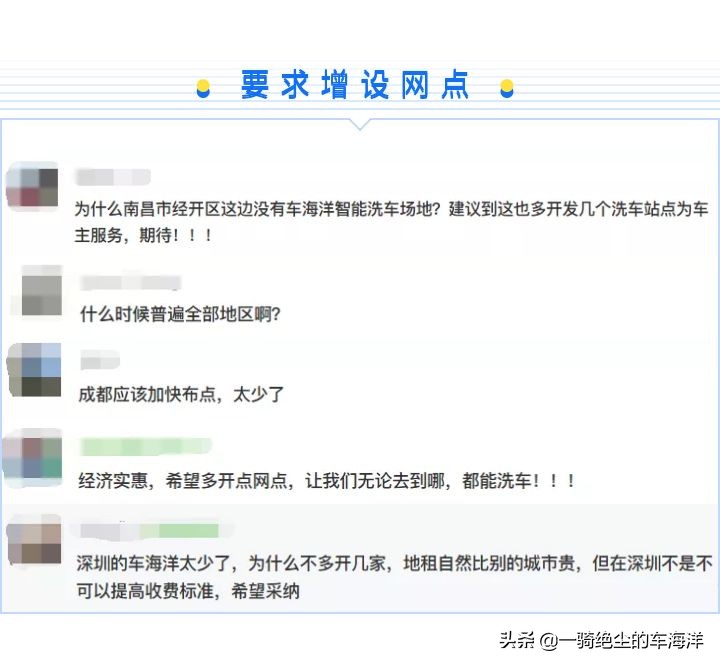Screen dimensions: 720x666
Task: Open avatar beside 什么时候普遍全部地区啊
Action: point(41,290)
